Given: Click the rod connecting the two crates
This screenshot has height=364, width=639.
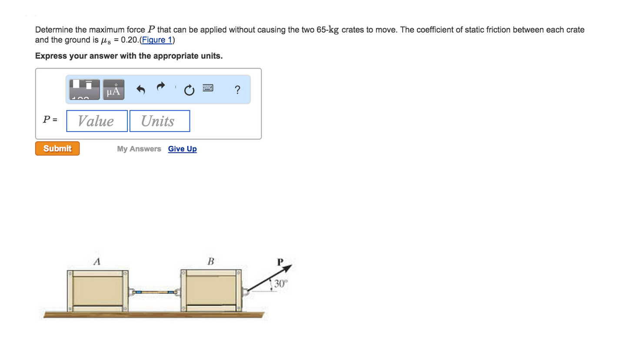Looking at the screenshot, I should [x=154, y=292].
